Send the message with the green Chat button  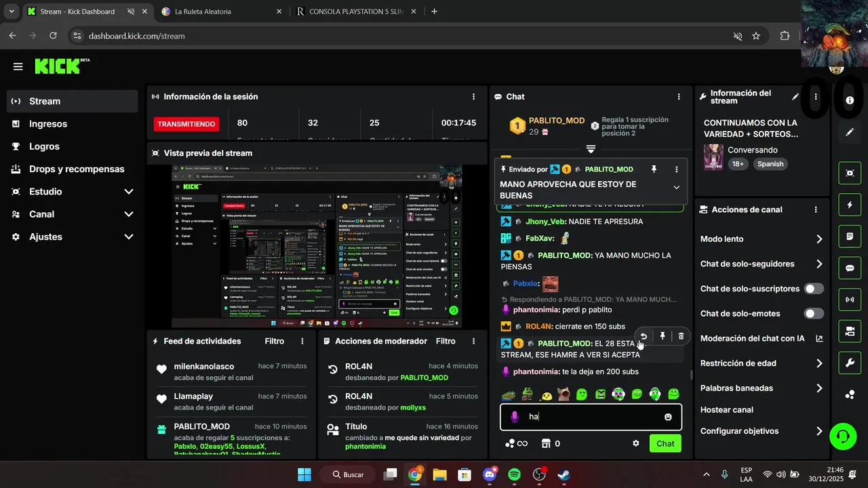[665, 443]
